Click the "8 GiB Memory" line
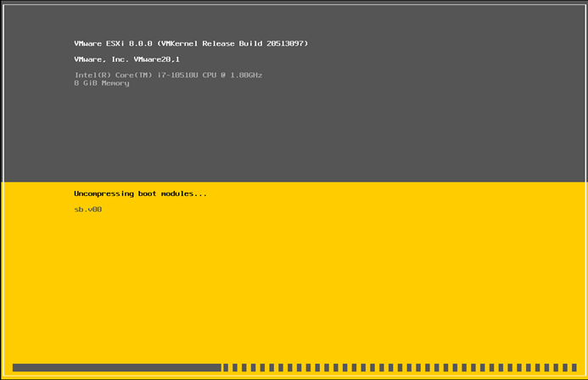The image size is (588, 380). (102, 83)
